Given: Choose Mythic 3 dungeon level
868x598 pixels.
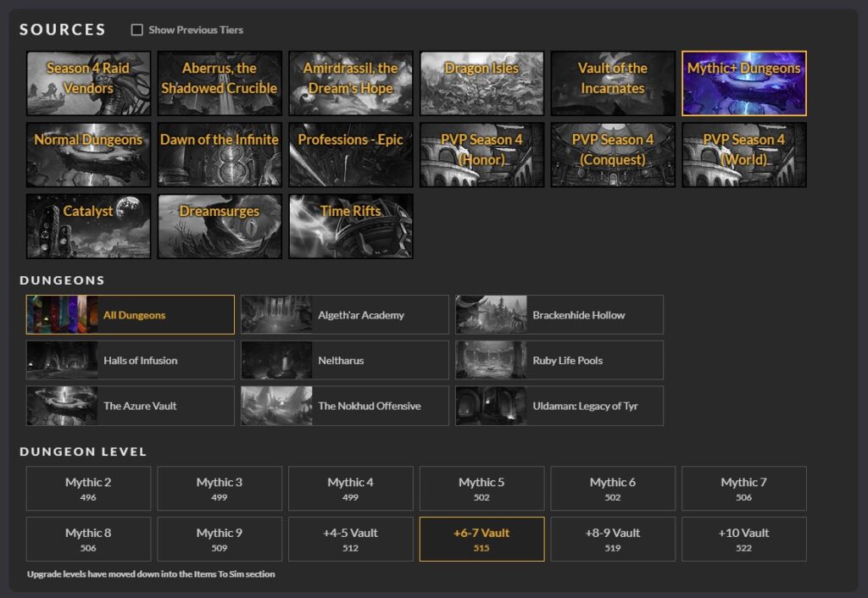Looking at the screenshot, I should [x=220, y=489].
